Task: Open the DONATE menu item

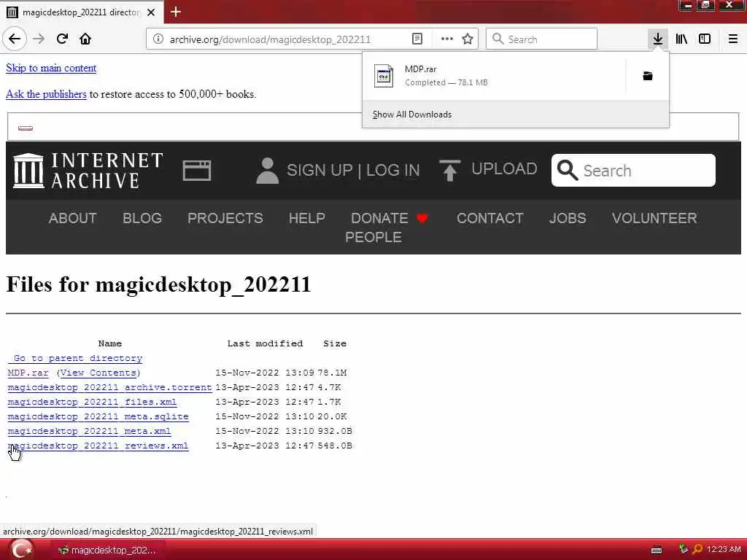Action: coord(379,218)
